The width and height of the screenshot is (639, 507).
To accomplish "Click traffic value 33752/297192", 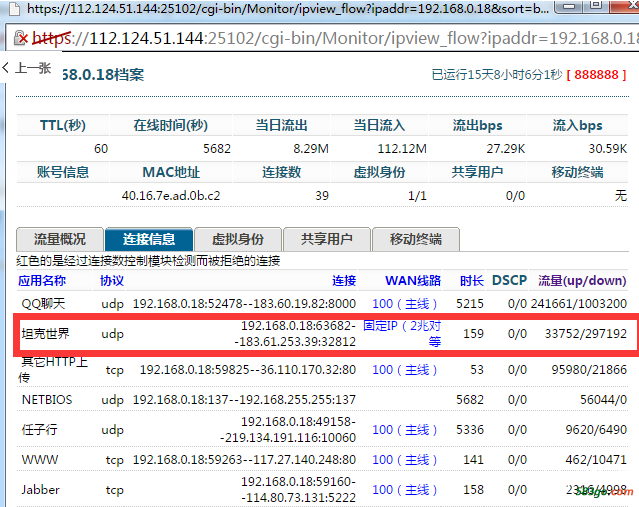I will (586, 333).
